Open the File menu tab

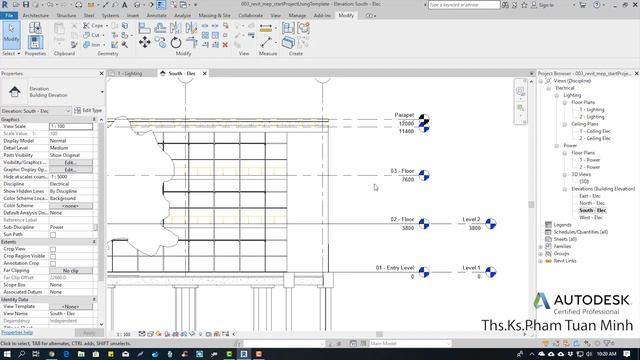coord(9,16)
